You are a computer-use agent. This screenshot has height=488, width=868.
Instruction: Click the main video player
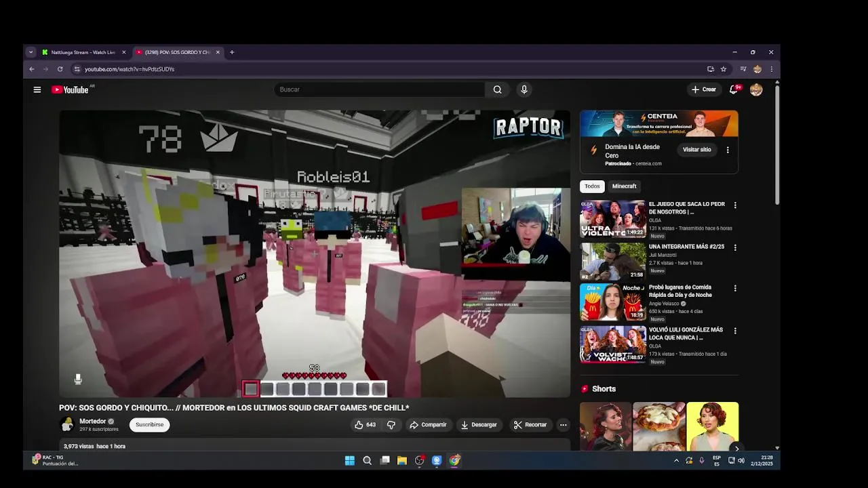pyautogui.click(x=315, y=253)
